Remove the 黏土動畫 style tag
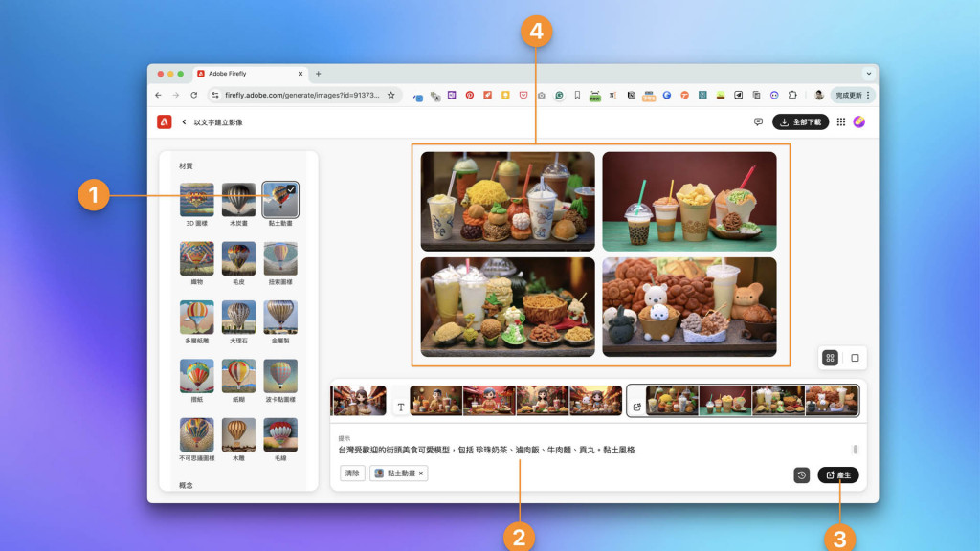The width and height of the screenshot is (980, 551). [x=421, y=474]
